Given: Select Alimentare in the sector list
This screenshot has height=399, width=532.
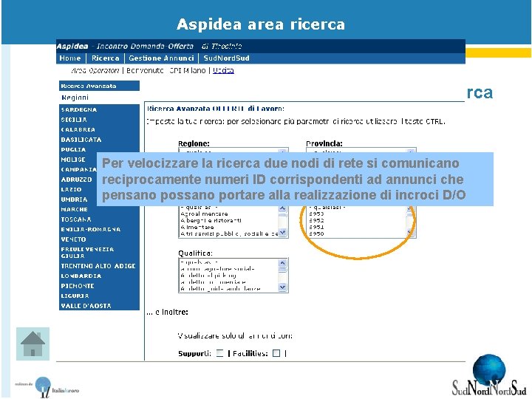Looking at the screenshot, I should click(x=197, y=228).
